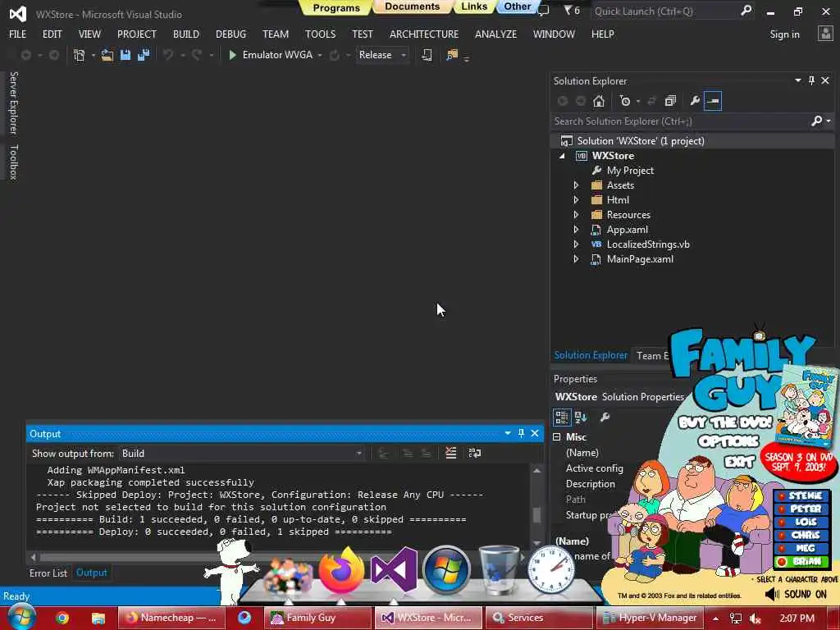
Task: Click Collapse All in Solution Explorer
Action: [x=670, y=101]
